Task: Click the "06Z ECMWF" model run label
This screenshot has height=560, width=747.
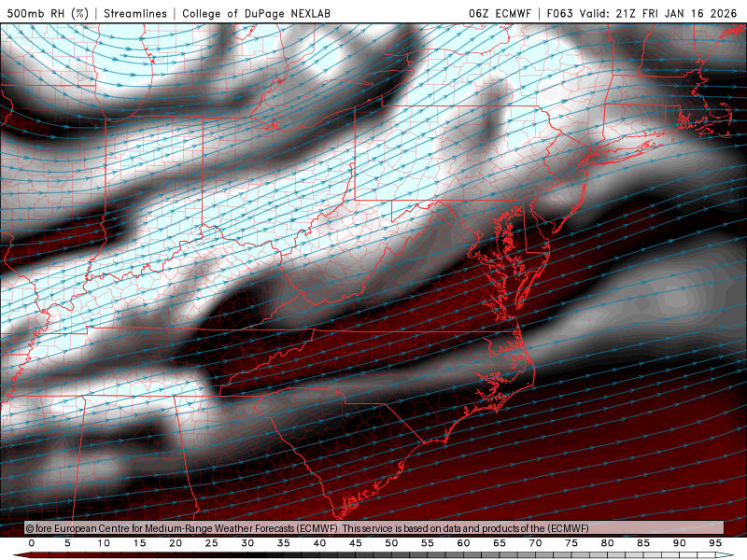Action: click(500, 13)
